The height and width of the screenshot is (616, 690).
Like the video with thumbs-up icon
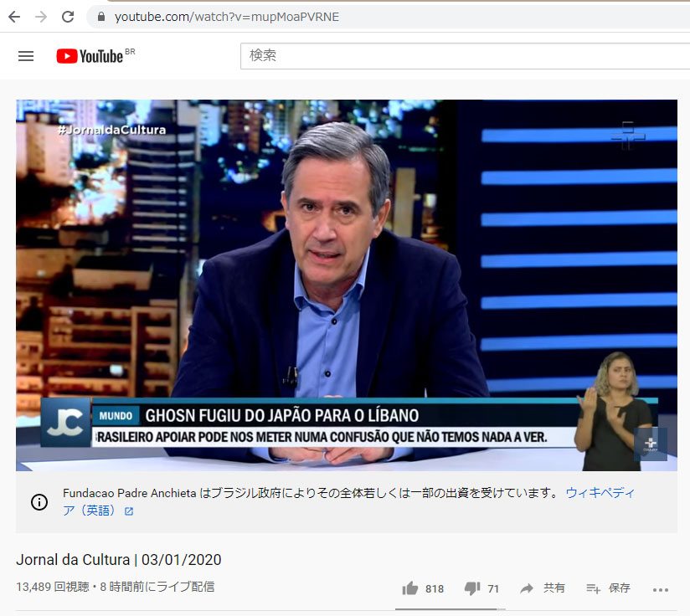pos(409,588)
